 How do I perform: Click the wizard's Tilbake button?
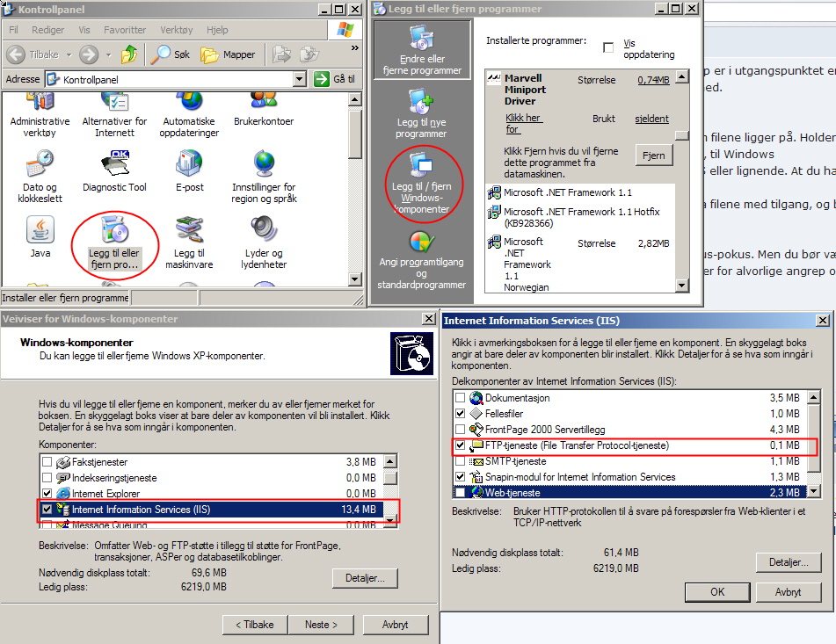[x=255, y=625]
